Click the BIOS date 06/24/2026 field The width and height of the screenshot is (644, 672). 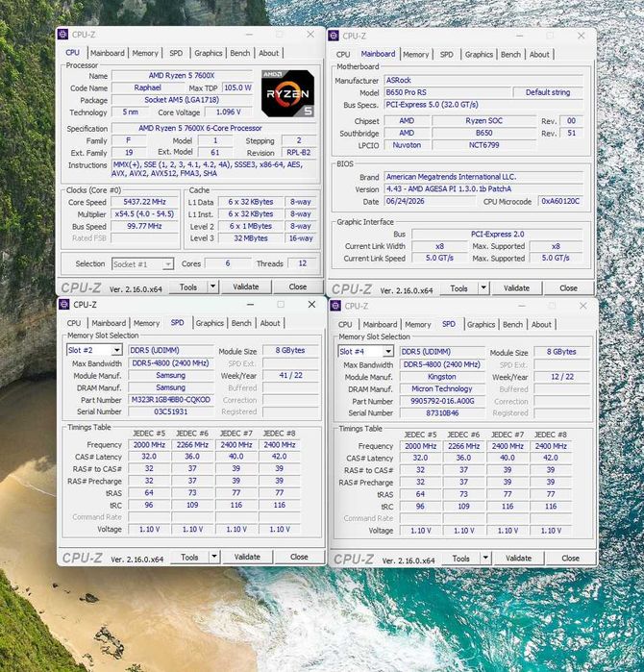(430, 201)
